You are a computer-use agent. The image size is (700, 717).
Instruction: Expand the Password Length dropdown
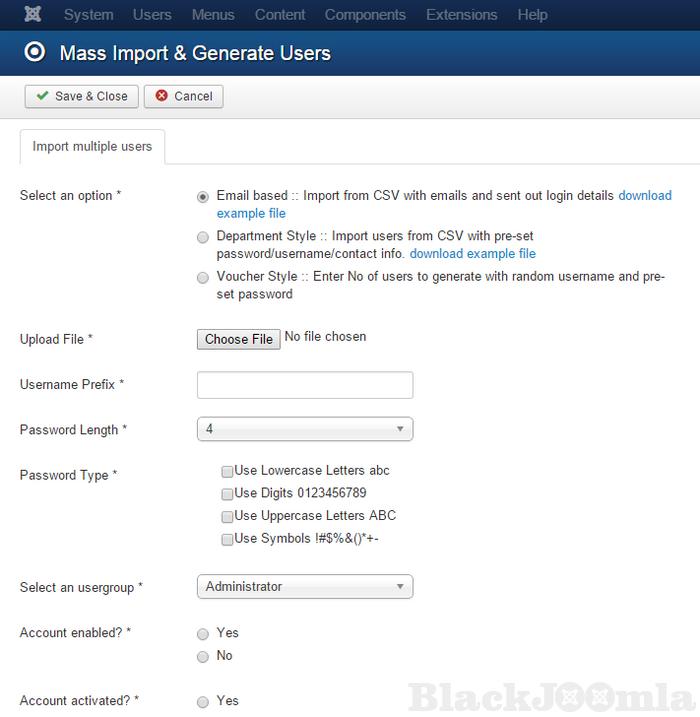pos(305,429)
